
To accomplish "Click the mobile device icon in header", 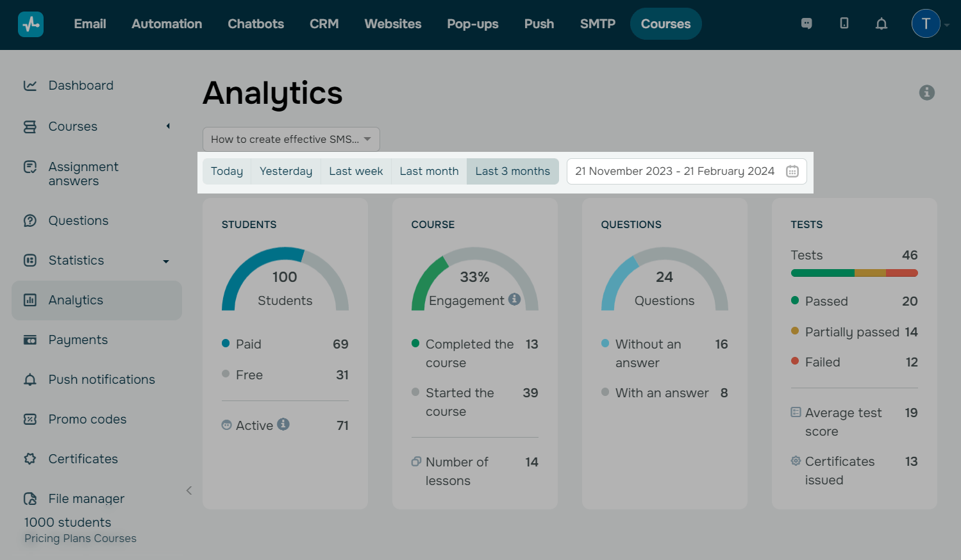I will [844, 24].
